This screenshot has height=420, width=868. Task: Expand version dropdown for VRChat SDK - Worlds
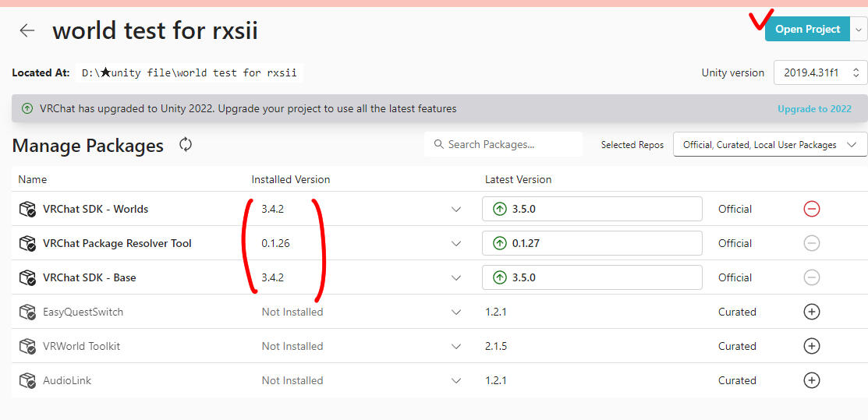point(456,209)
